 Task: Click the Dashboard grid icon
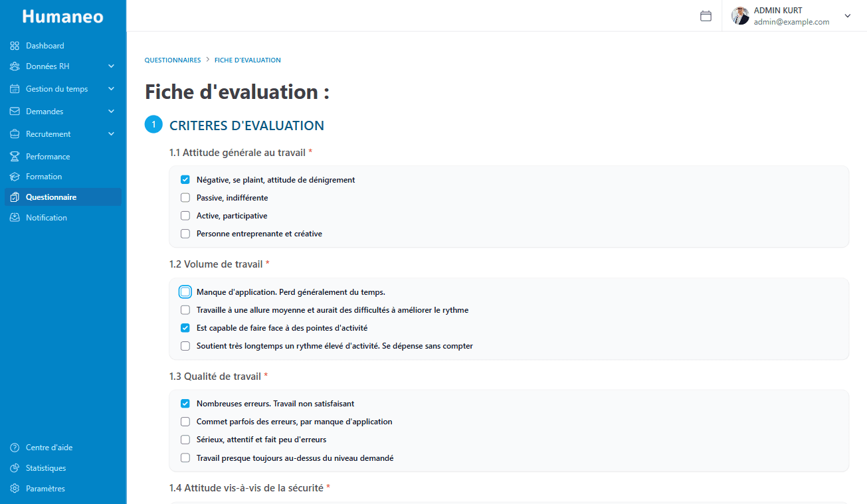(15, 46)
